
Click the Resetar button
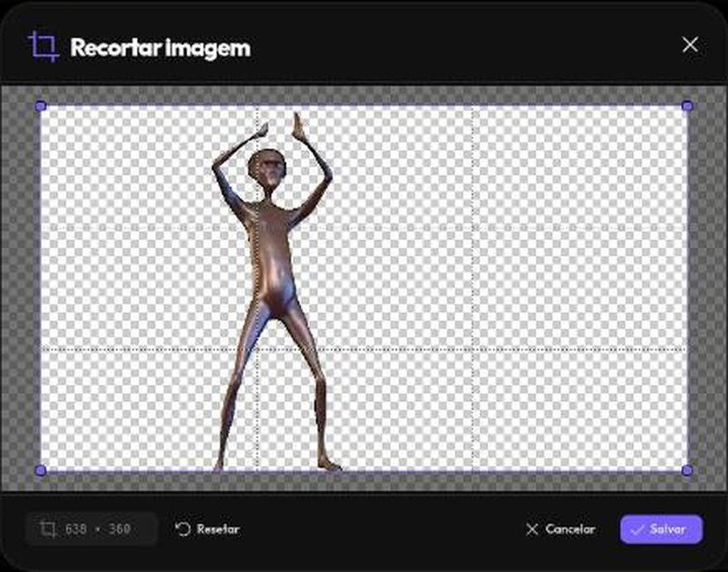tap(208, 529)
